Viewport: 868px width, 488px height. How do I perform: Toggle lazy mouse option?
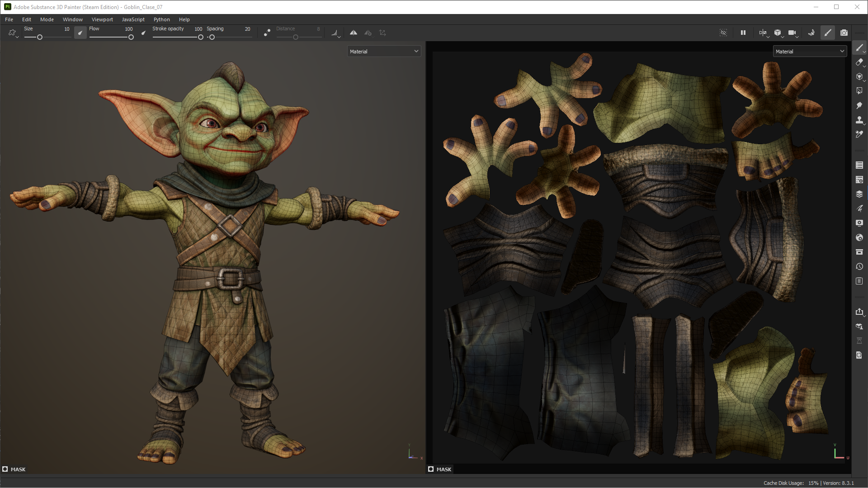pyautogui.click(x=267, y=33)
